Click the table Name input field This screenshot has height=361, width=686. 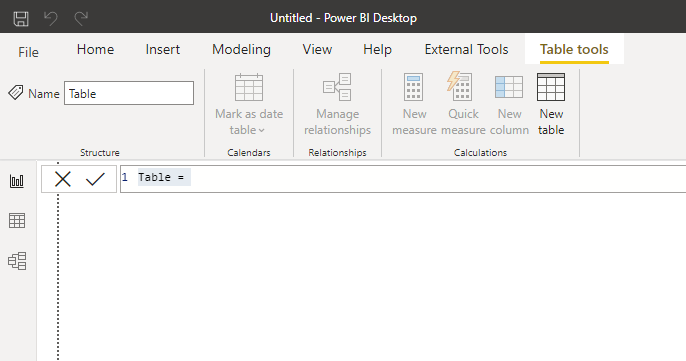tap(129, 93)
